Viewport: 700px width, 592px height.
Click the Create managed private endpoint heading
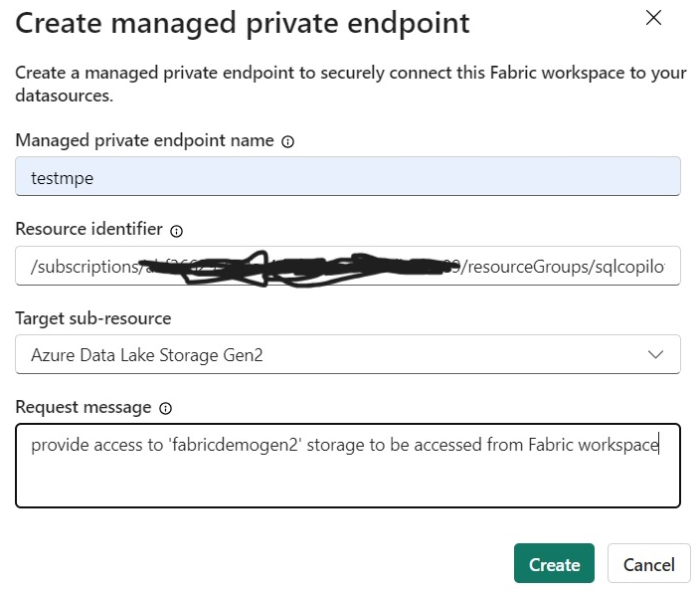tap(243, 23)
